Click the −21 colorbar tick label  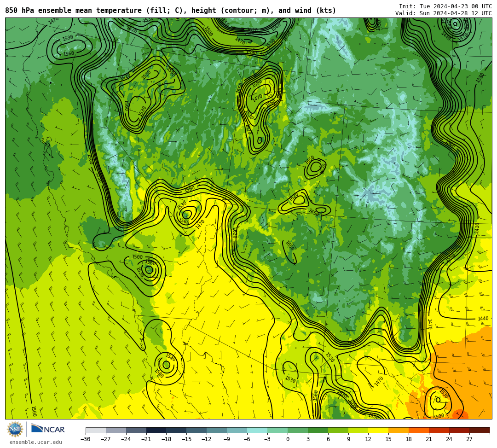(x=146, y=439)
